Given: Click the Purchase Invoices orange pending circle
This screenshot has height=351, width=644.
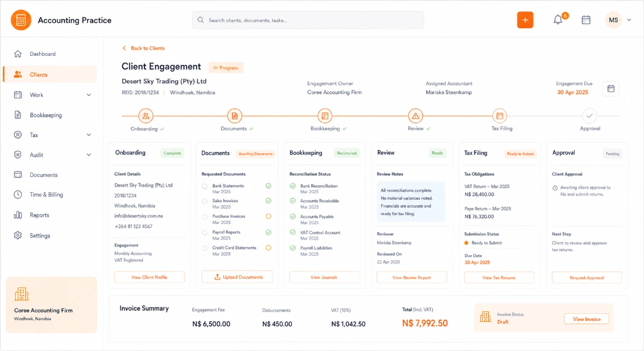Looking at the screenshot, I should click(x=268, y=216).
